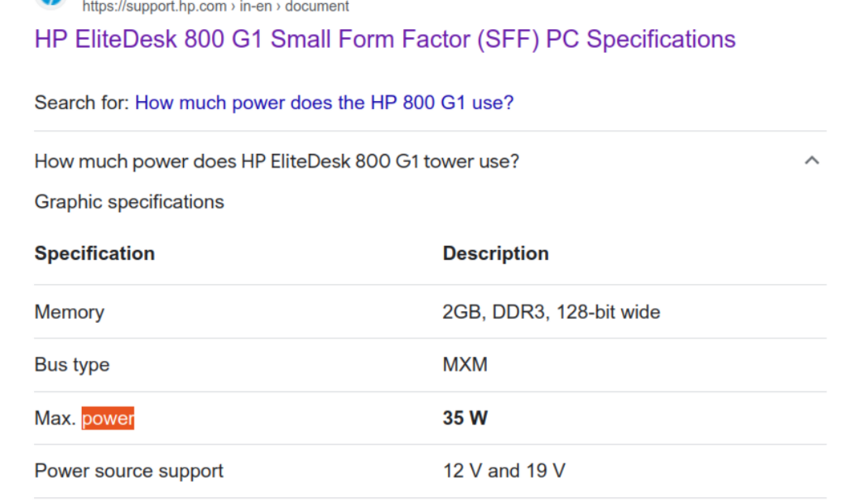848x504 pixels.
Task: Click the 'Graphic specifications' heading
Action: point(129,202)
